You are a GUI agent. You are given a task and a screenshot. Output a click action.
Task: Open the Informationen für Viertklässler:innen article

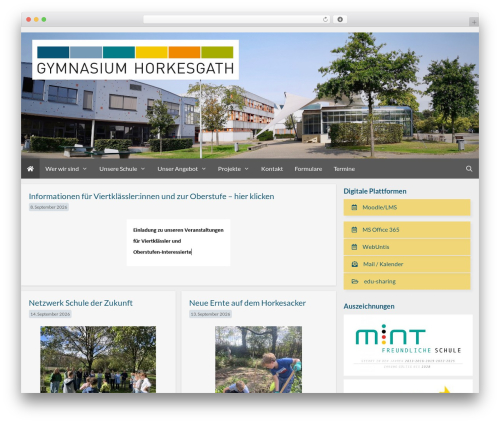[x=151, y=196]
